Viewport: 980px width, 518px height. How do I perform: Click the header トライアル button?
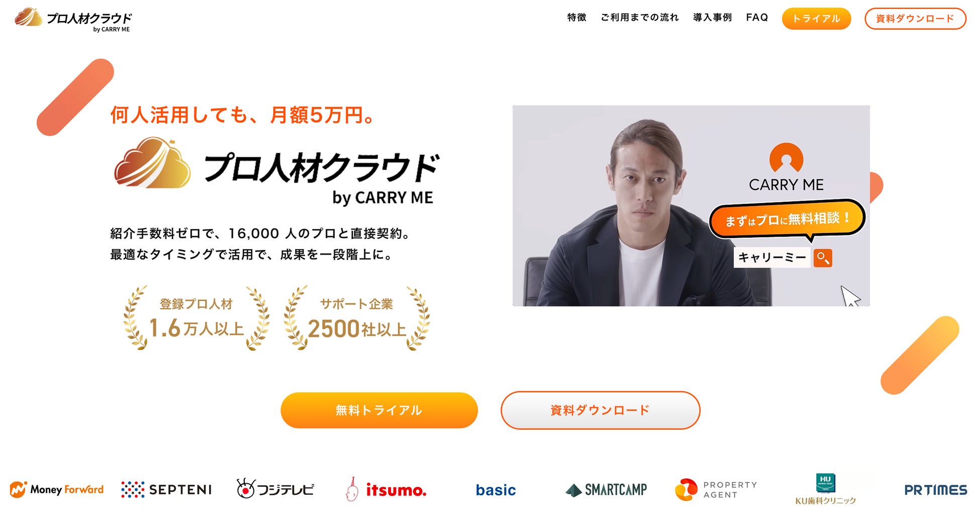click(816, 19)
